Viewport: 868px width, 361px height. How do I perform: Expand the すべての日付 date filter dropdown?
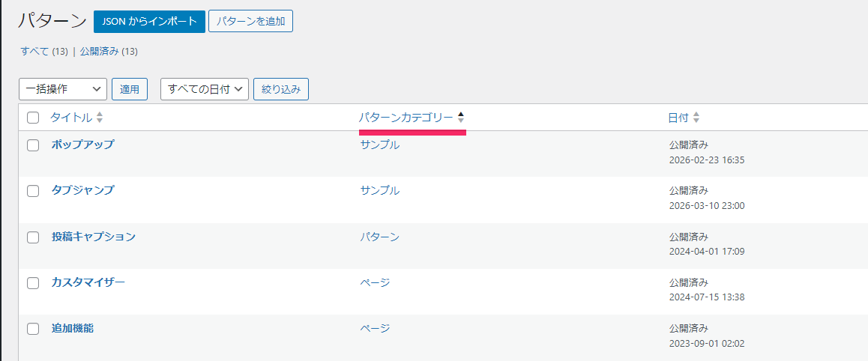(204, 89)
